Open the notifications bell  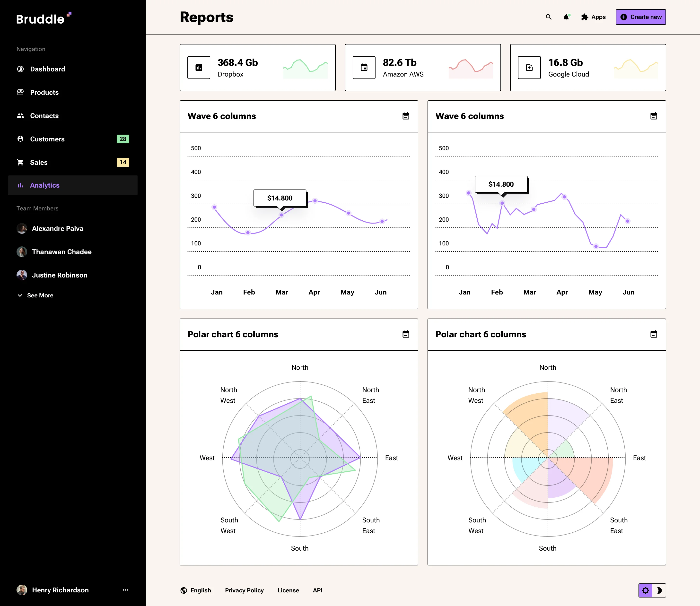[x=566, y=17]
